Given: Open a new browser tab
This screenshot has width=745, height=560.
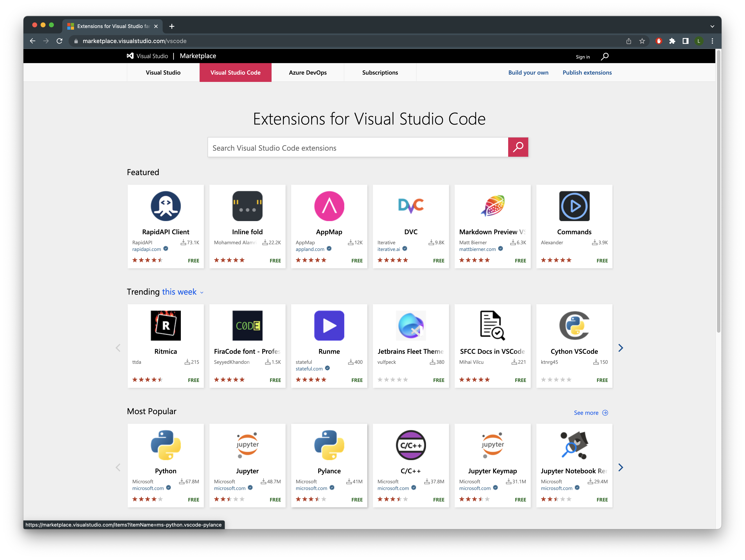Looking at the screenshot, I should point(172,26).
